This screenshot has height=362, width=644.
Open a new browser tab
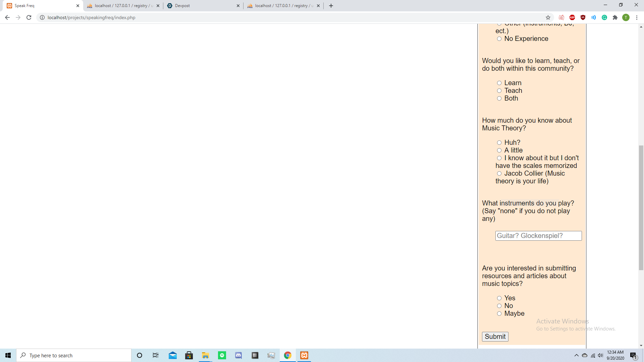click(x=331, y=6)
